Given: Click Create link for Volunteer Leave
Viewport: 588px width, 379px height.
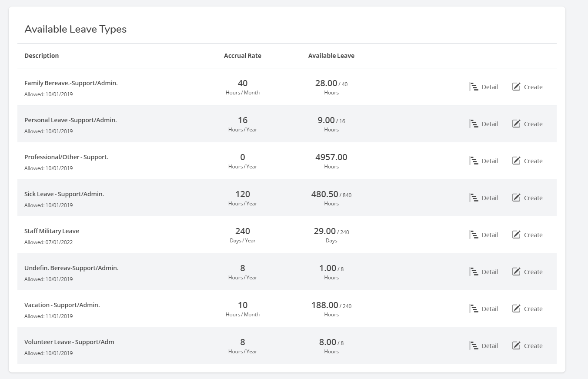Looking at the screenshot, I should pos(533,346).
